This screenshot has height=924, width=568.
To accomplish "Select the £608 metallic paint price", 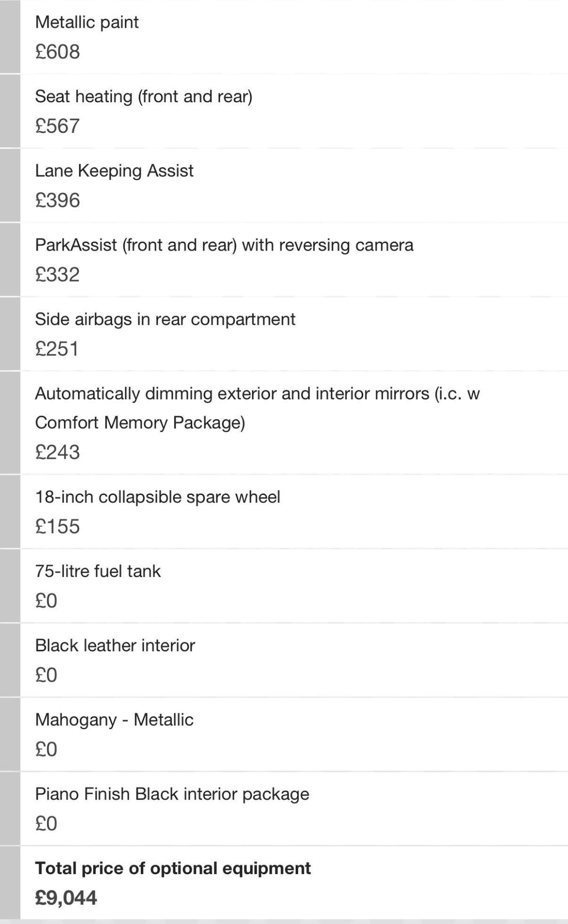I will [x=58, y=52].
